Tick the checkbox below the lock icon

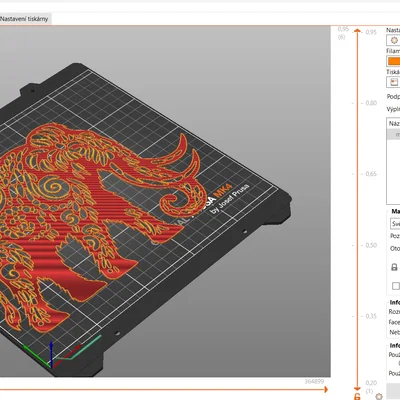coord(396,286)
